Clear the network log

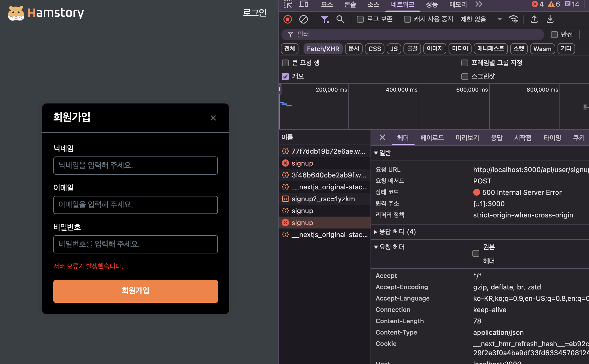pos(303,19)
